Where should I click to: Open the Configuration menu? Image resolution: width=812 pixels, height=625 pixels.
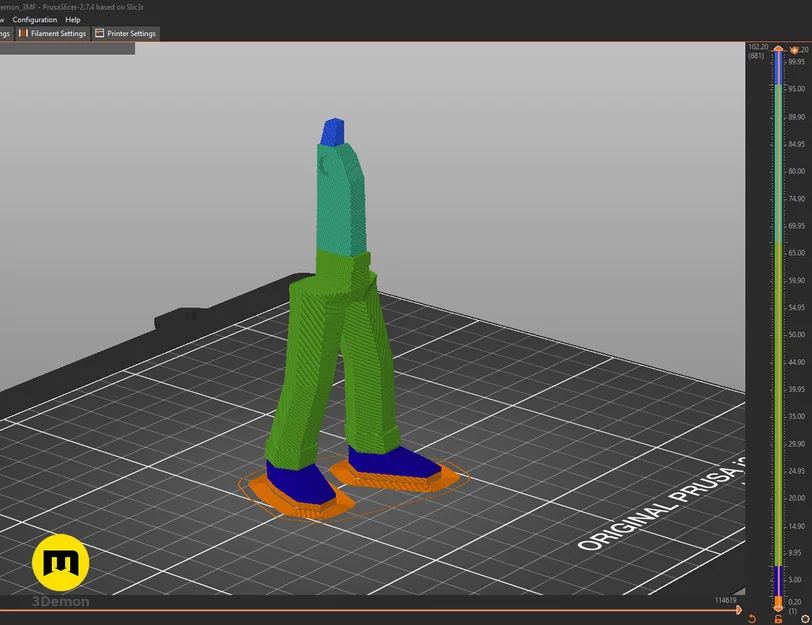point(35,19)
